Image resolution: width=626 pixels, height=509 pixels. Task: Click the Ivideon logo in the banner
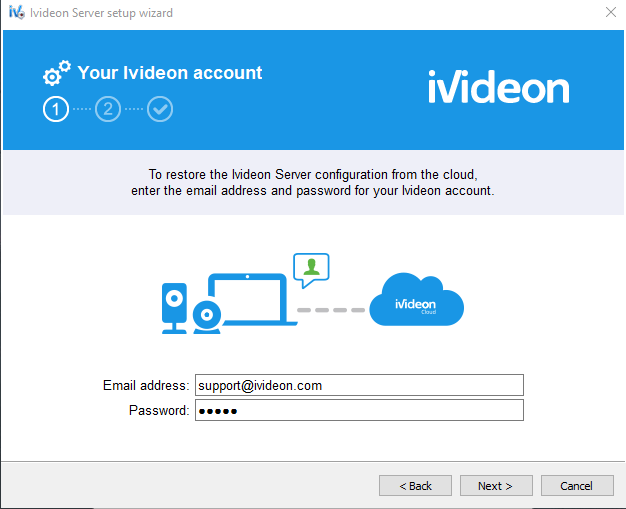pyautogui.click(x=499, y=87)
